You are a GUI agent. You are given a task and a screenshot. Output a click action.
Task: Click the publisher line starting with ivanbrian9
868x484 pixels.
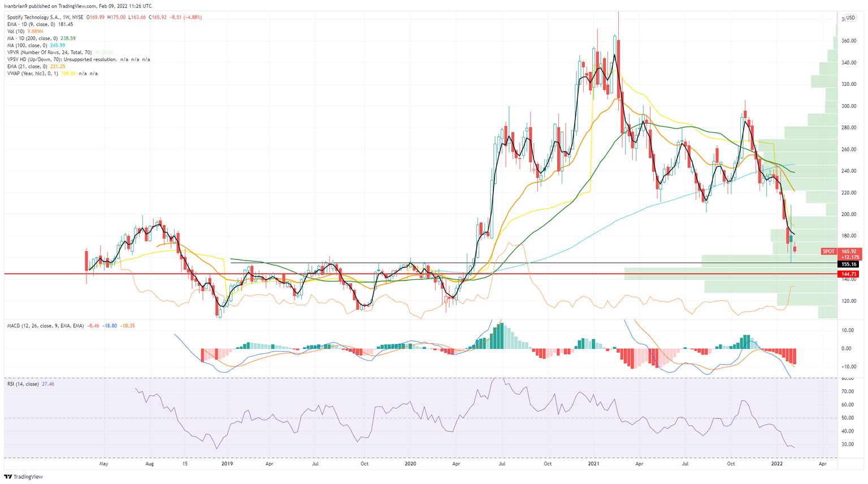[x=77, y=6]
